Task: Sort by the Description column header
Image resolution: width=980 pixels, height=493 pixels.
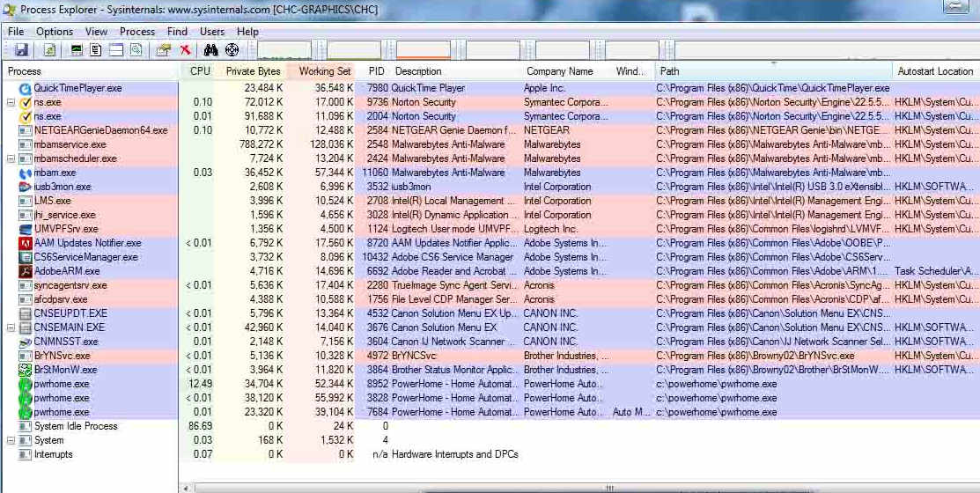Action: click(457, 71)
